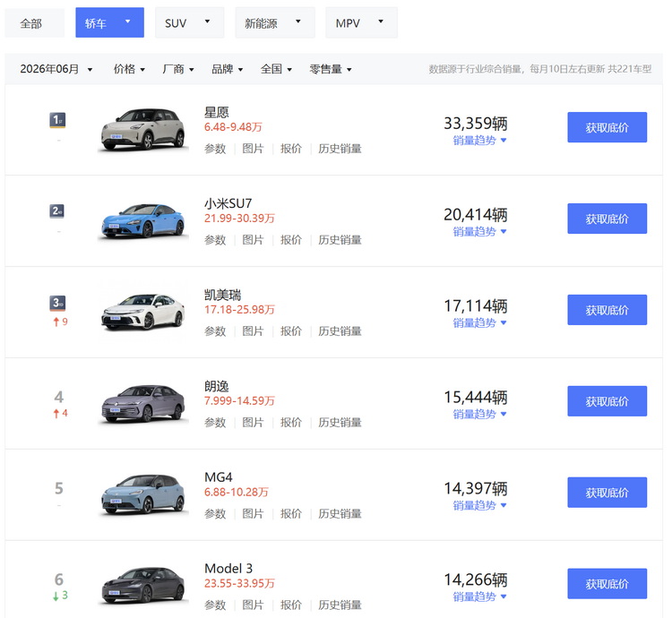Open the 凯美瑞 car thumbnail
This screenshot has width=672, height=618.
coord(143,312)
